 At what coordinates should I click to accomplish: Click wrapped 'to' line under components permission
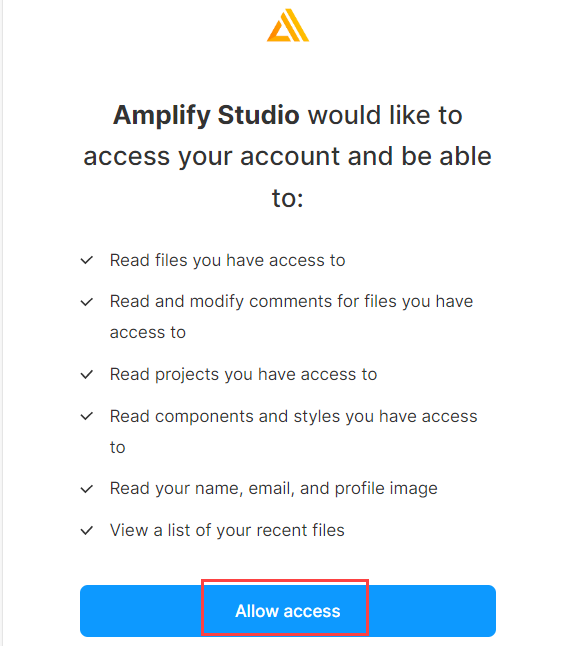117,447
